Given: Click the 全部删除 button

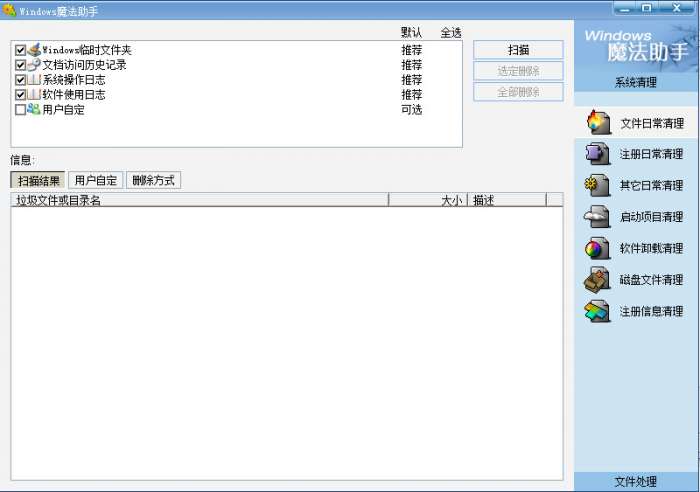Looking at the screenshot, I should point(518,92).
